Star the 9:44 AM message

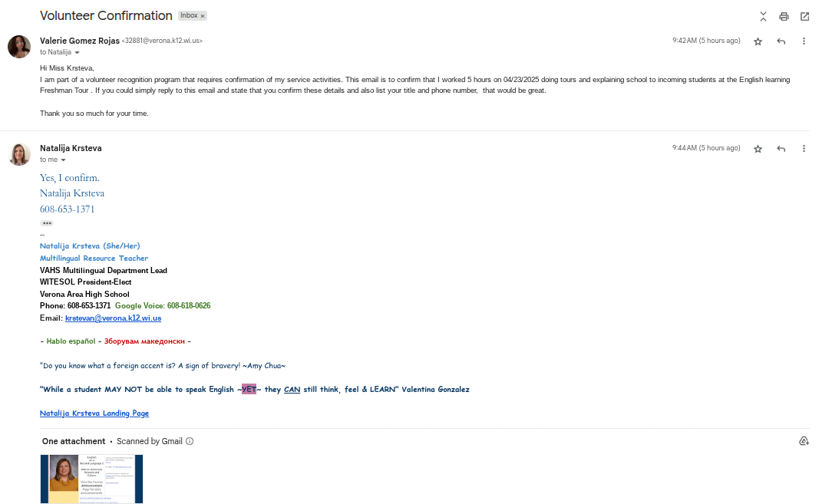coord(758,149)
